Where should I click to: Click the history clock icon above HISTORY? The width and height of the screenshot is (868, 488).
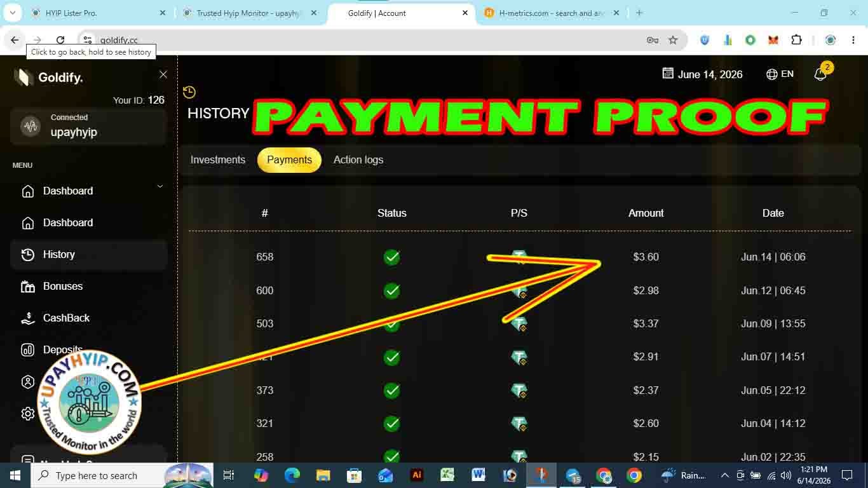click(189, 92)
